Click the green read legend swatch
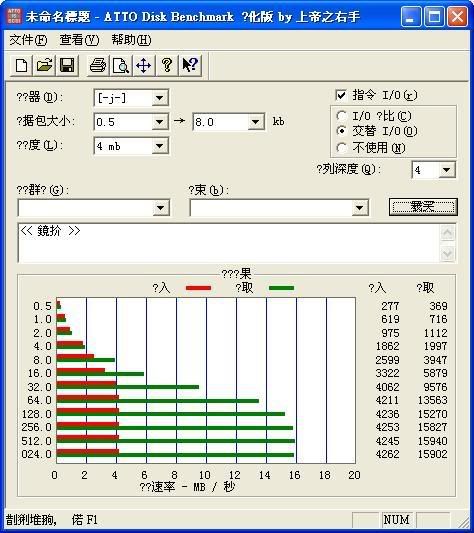Screen dimensions: 474x533 pyautogui.click(x=281, y=288)
